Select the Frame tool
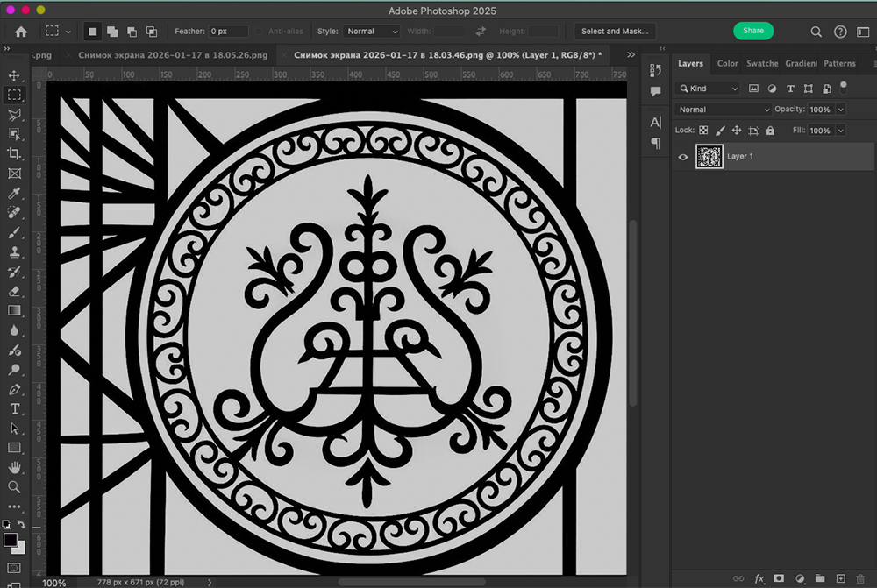Screen dimensions: 877x588 click(14, 174)
